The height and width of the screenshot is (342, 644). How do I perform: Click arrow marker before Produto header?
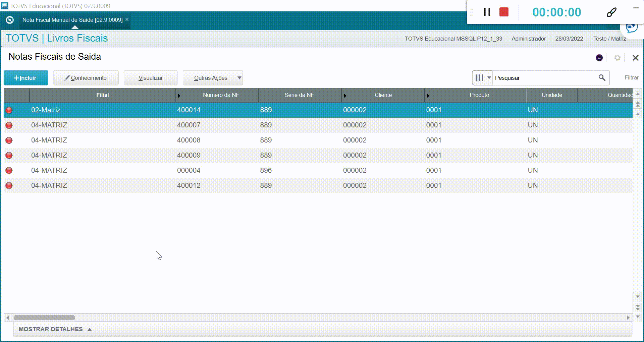(x=428, y=96)
